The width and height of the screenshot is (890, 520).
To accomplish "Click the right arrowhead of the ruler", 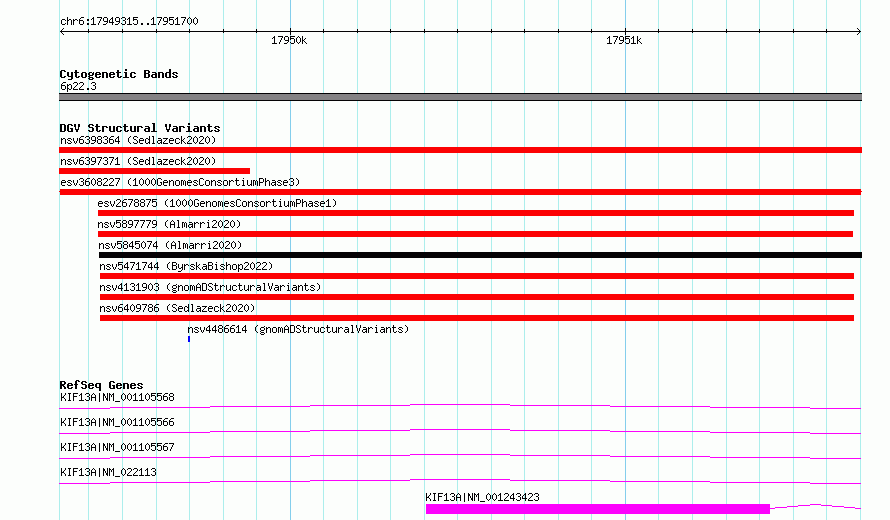I will pos(859,31).
